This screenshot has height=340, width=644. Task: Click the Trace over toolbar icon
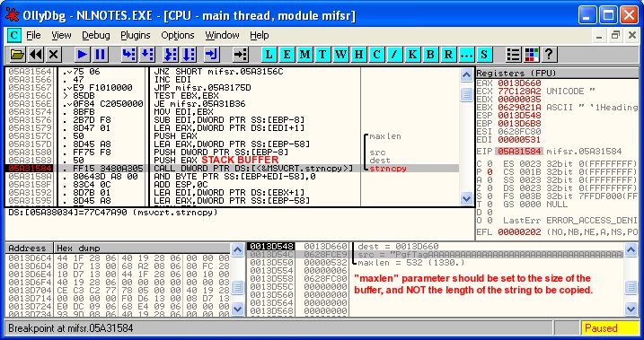click(188, 54)
